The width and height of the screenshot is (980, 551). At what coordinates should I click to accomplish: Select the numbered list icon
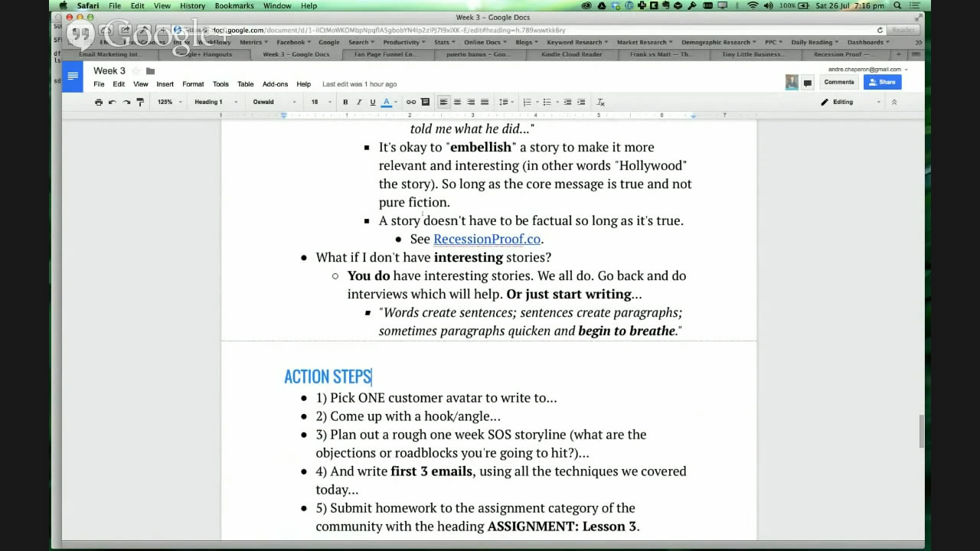(527, 102)
